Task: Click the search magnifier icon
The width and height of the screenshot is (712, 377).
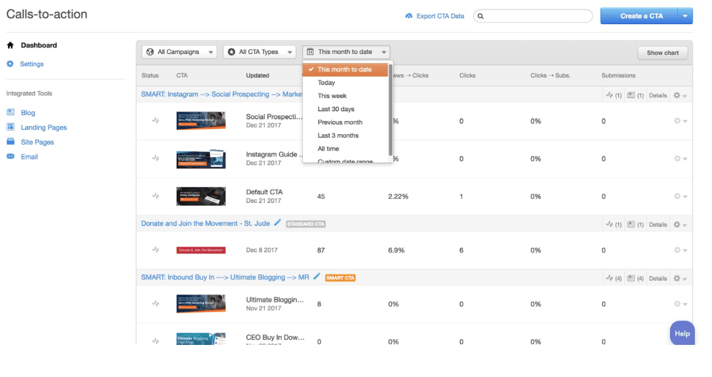Action: (x=480, y=16)
